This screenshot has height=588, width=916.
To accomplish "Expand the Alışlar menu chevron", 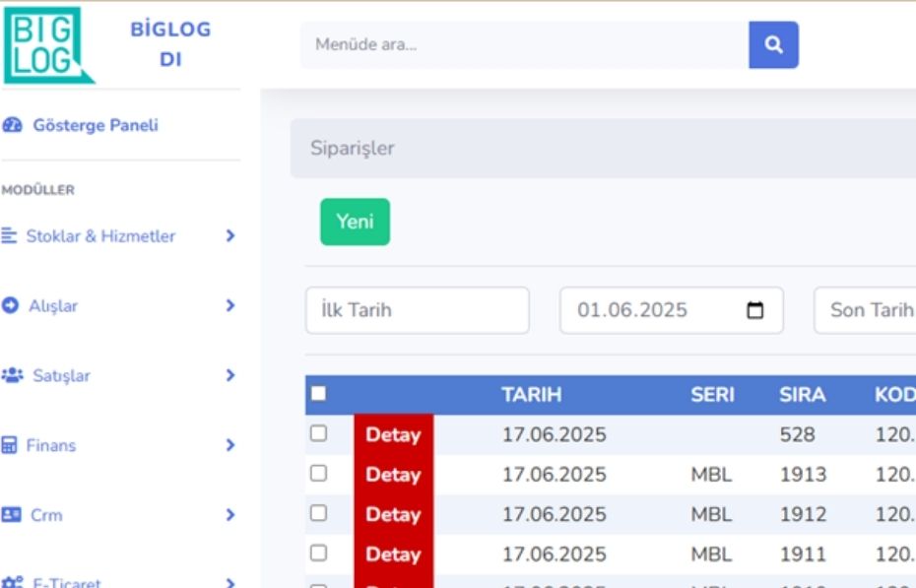I will click(229, 306).
